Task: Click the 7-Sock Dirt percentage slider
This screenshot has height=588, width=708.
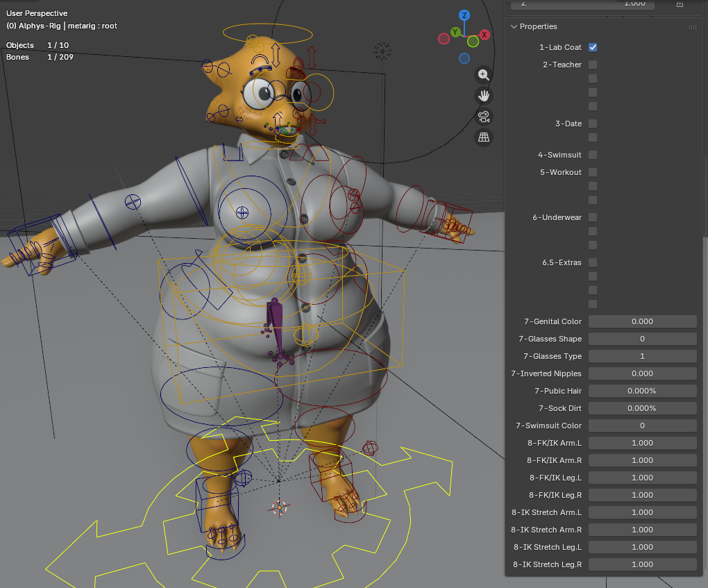Action: pyautogui.click(x=643, y=408)
